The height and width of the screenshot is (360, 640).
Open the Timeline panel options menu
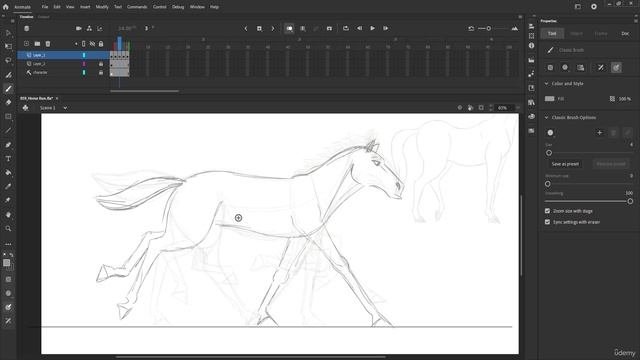click(520, 17)
